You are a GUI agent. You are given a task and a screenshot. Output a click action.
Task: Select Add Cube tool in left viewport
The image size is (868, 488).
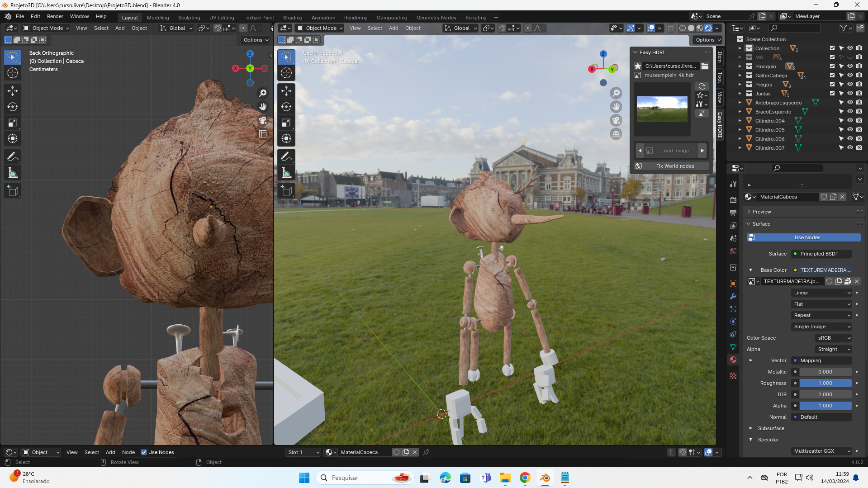[x=13, y=191]
